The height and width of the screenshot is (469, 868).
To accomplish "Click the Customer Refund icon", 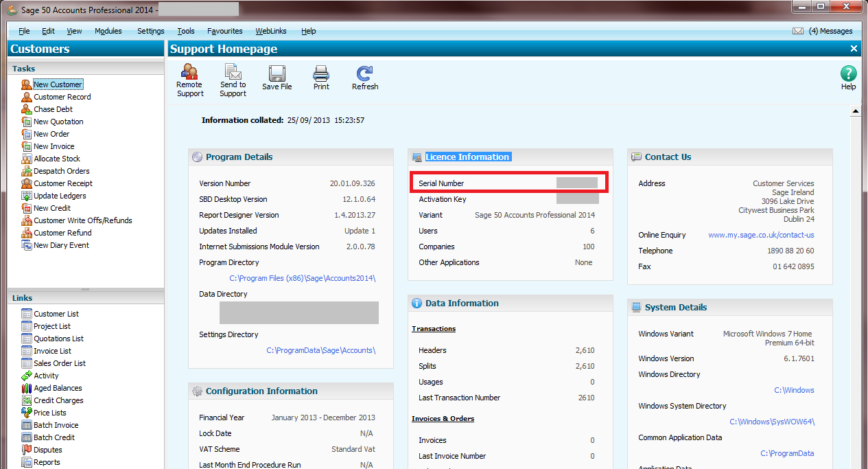I will point(27,233).
